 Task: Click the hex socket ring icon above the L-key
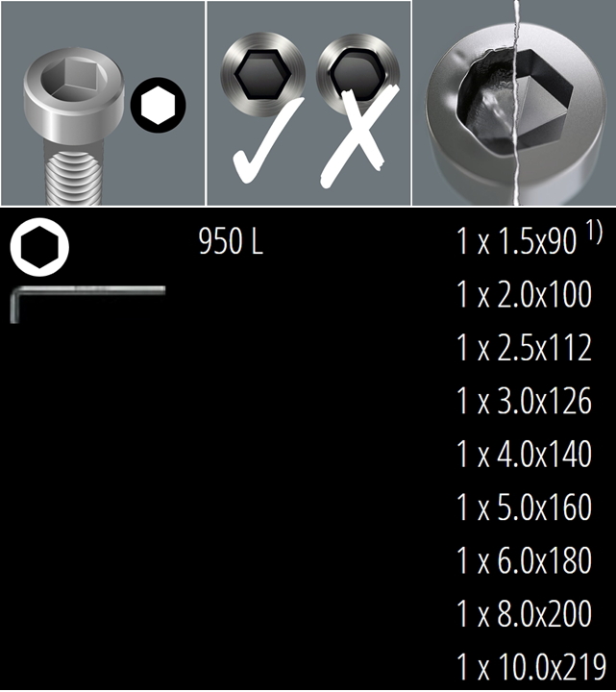coord(39,247)
